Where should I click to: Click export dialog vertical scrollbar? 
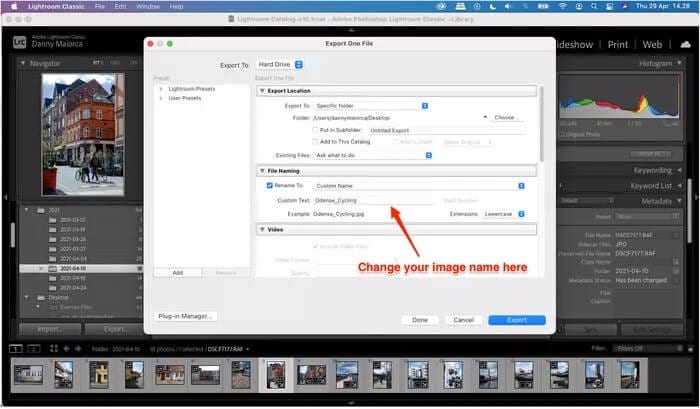click(x=542, y=124)
